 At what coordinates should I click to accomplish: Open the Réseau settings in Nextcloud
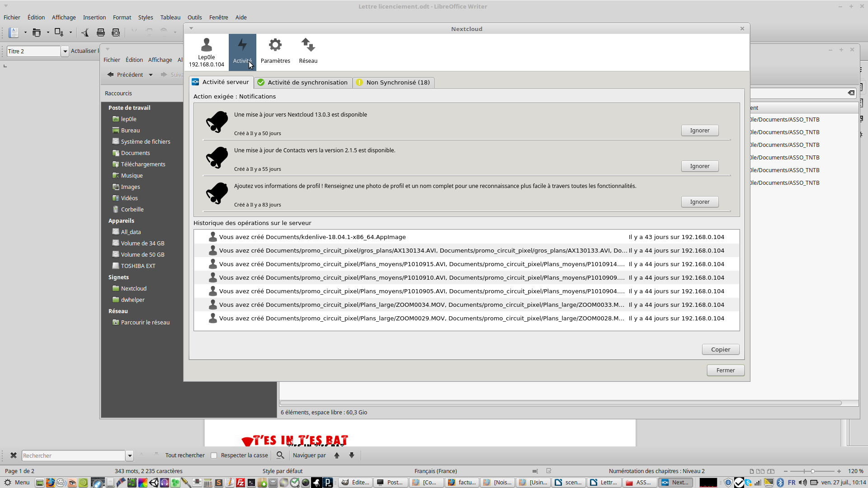(x=308, y=51)
